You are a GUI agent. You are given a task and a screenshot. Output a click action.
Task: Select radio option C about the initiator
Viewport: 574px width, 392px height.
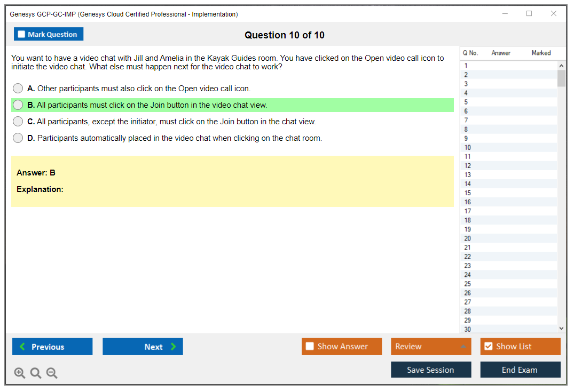coord(18,122)
